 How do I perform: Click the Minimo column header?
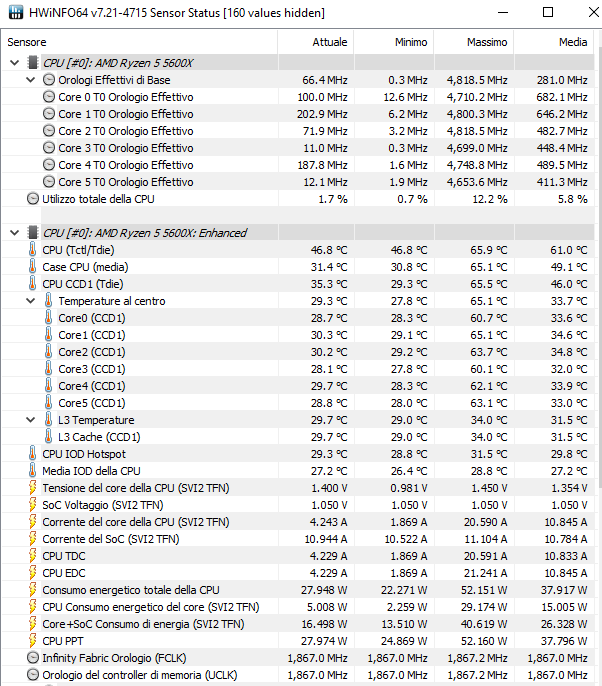(x=394, y=42)
